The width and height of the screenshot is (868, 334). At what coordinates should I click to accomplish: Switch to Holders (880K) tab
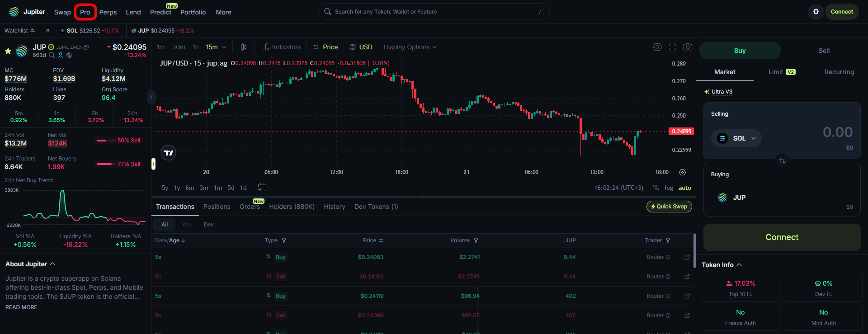coord(292,207)
